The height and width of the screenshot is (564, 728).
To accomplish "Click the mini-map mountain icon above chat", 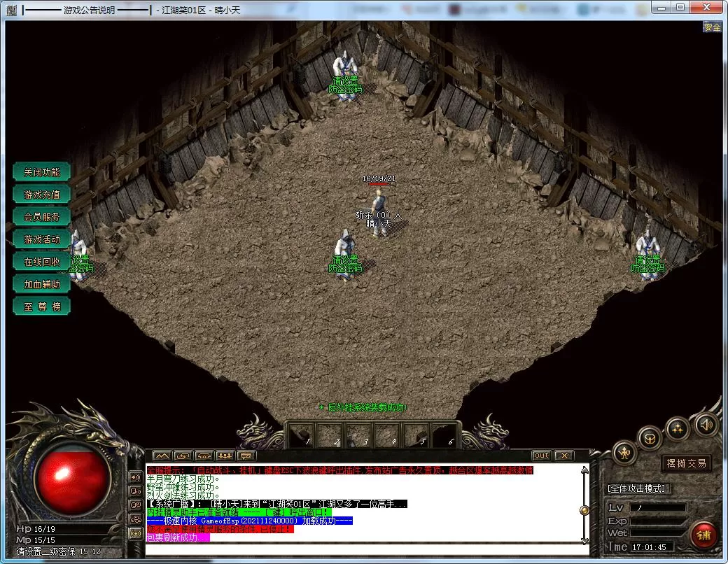I will pyautogui.click(x=162, y=456).
